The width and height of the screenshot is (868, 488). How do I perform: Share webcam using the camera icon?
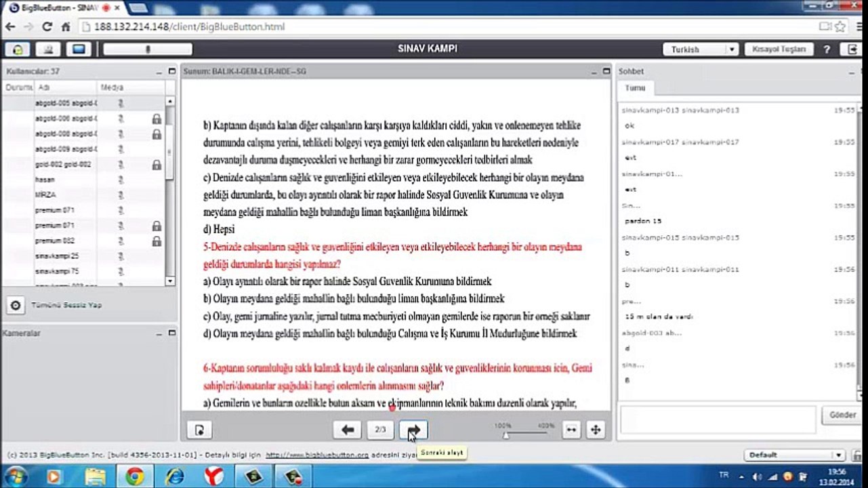[x=48, y=49]
